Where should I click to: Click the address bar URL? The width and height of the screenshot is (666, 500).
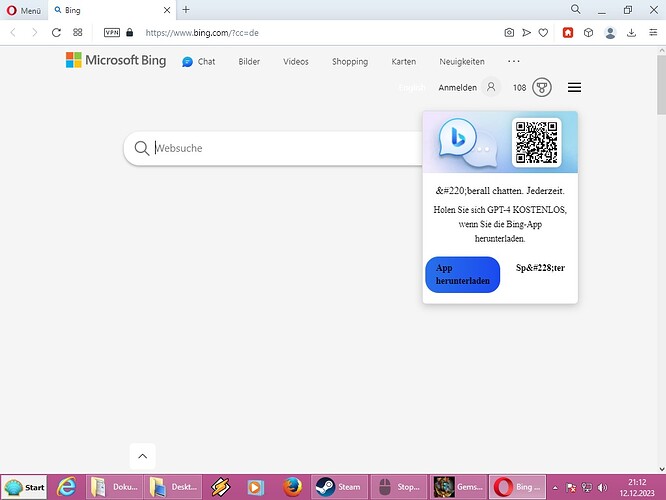202,33
